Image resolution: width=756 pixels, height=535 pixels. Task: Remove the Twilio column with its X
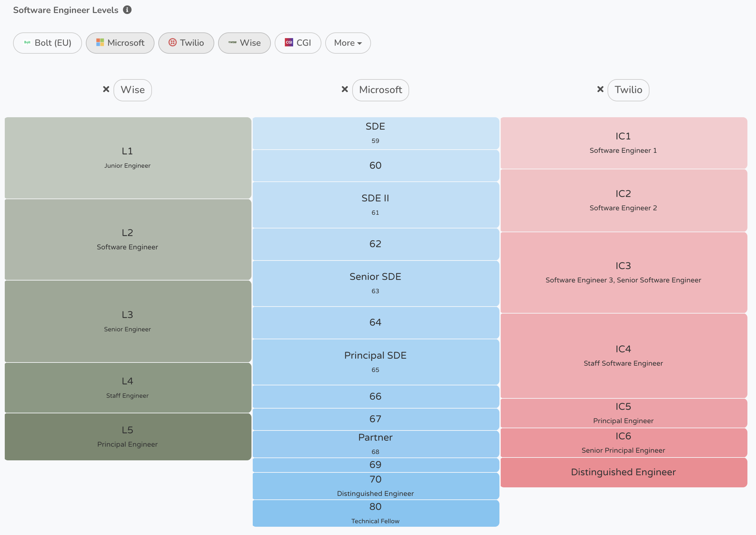(601, 89)
